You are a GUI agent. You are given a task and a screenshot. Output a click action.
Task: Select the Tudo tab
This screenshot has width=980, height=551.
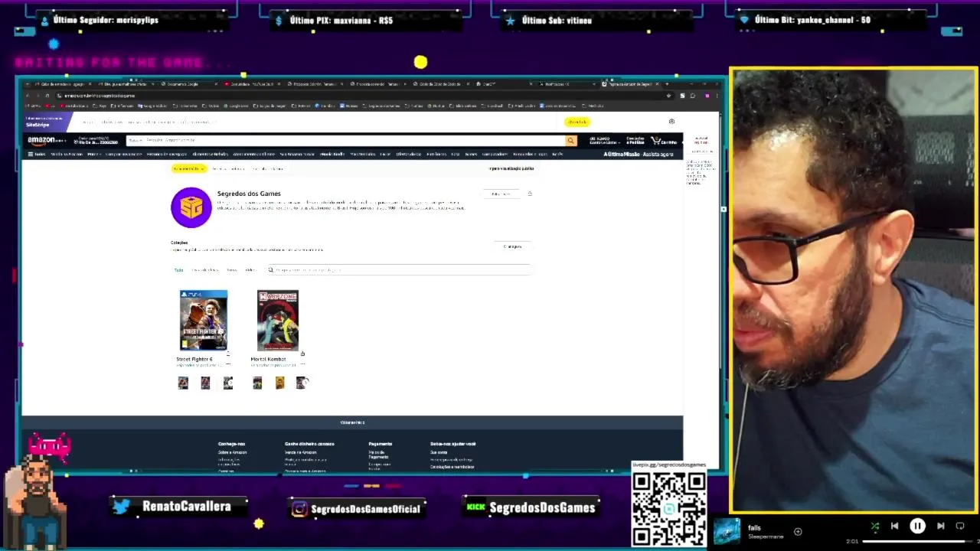178,270
